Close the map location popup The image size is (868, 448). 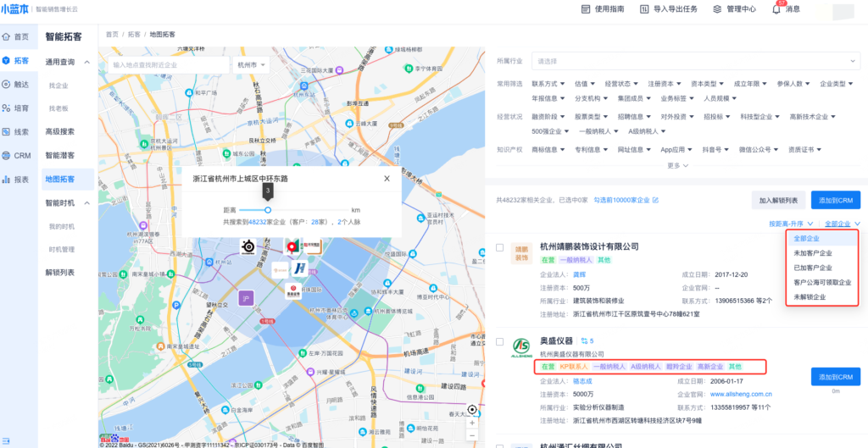(387, 178)
